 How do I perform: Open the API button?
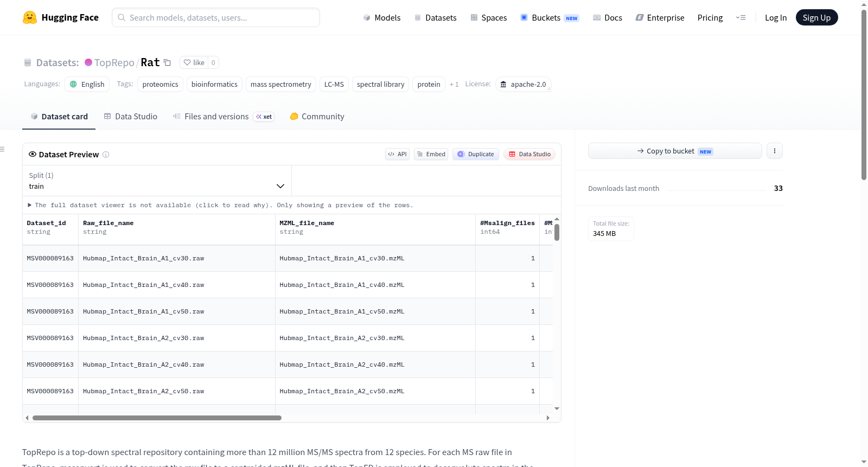[x=397, y=154]
